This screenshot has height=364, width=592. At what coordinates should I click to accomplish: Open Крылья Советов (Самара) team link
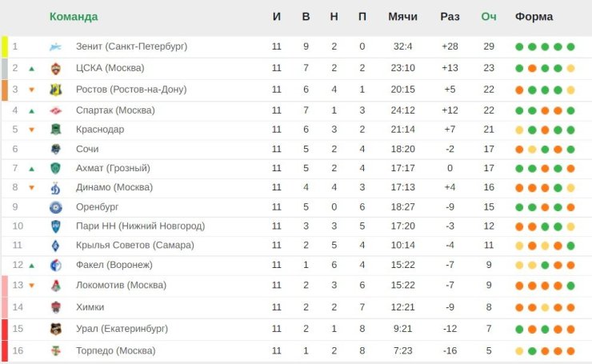134,245
